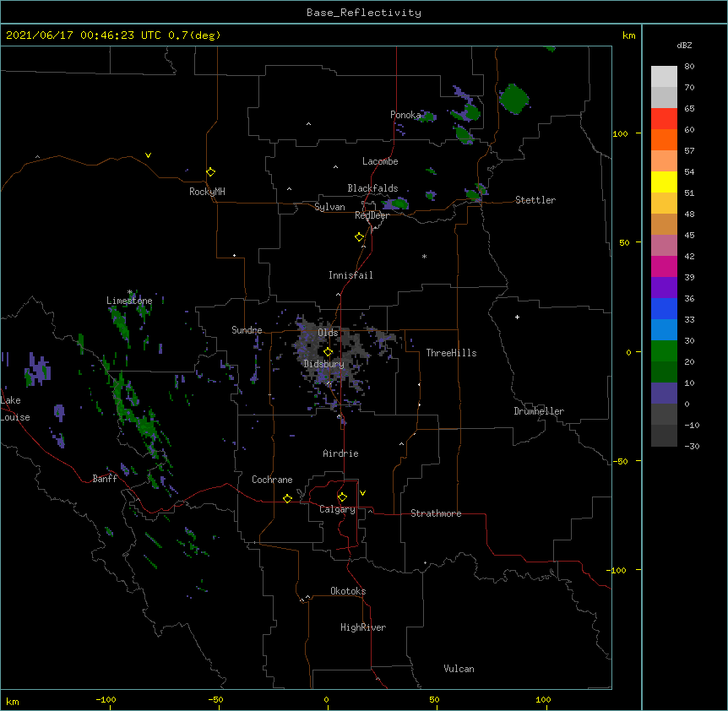
Task: Click the Vulcan label
Action: pyautogui.click(x=459, y=669)
